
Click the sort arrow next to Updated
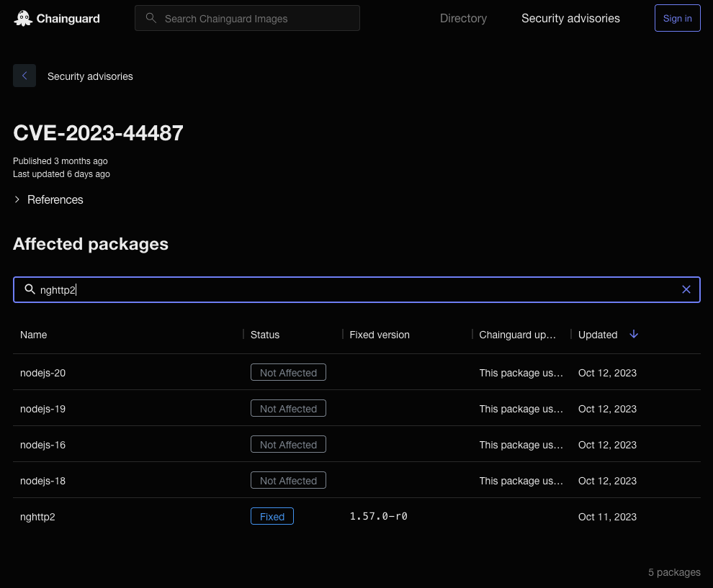(x=634, y=334)
